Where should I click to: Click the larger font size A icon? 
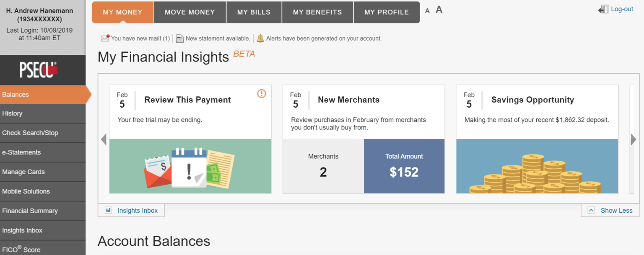tap(438, 10)
